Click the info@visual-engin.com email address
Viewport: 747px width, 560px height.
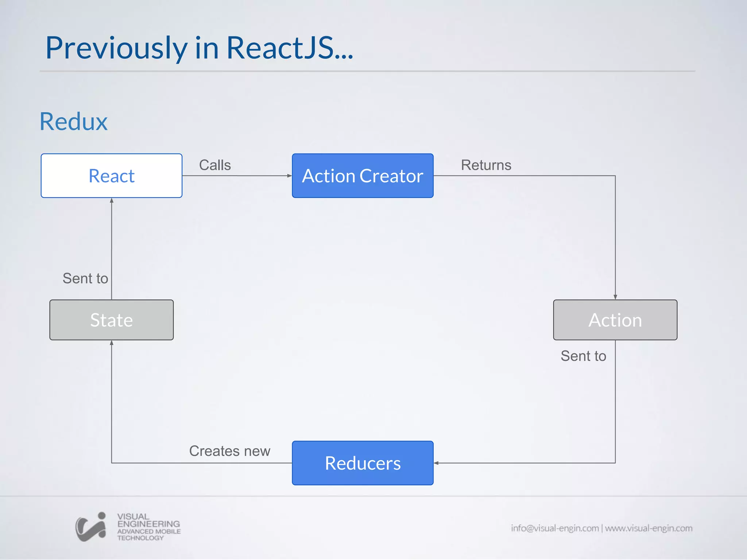click(x=554, y=528)
